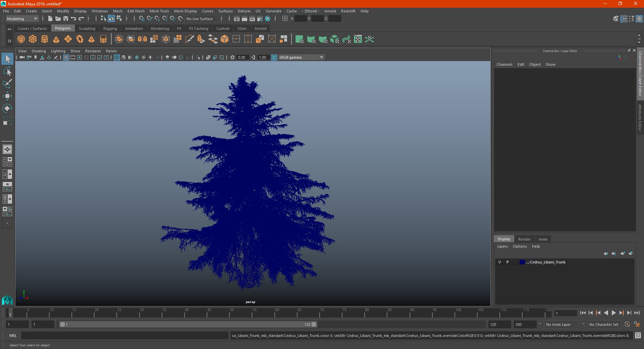Open the blue color swatch of Cedrus_Libani_Trunk layer
Screen dimensions: 644x349
point(522,262)
